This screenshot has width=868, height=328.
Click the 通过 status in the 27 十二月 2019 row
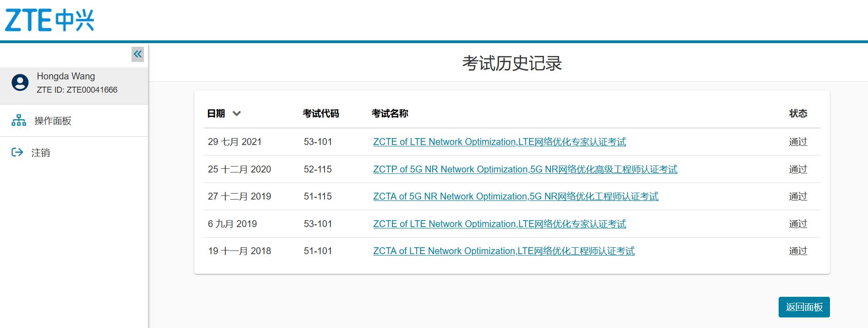coord(798,196)
